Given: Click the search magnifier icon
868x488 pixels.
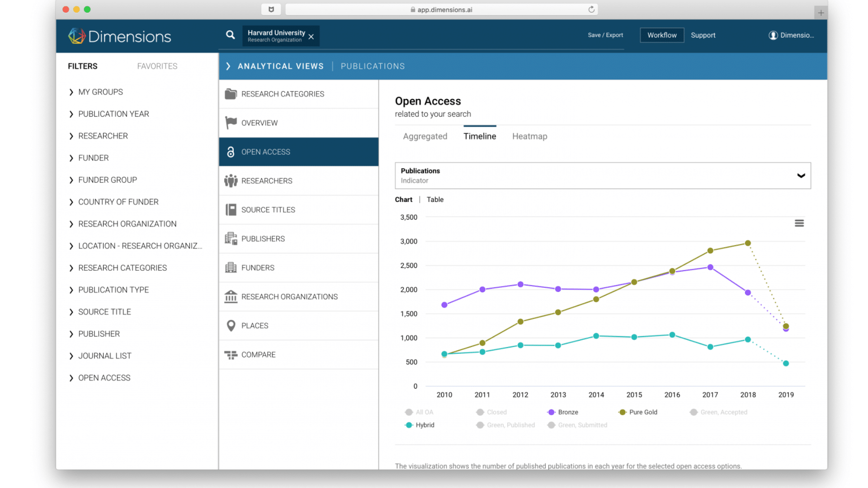Looking at the screenshot, I should click(230, 35).
